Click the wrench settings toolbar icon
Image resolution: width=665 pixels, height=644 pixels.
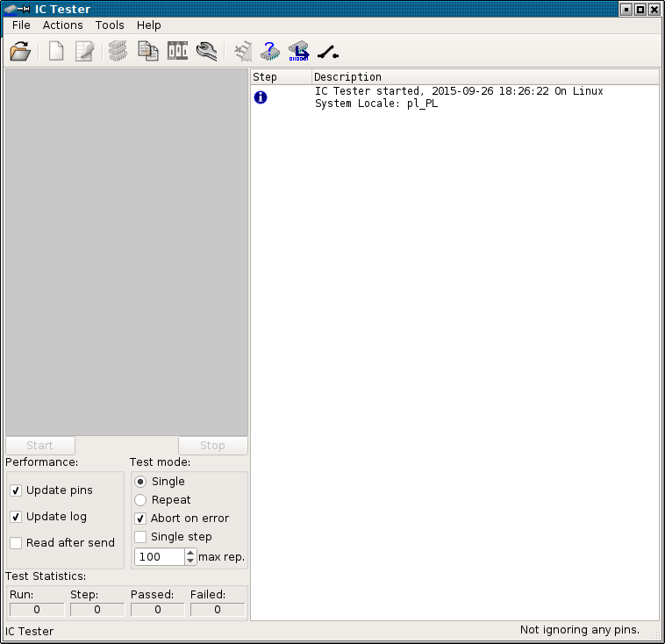(207, 52)
